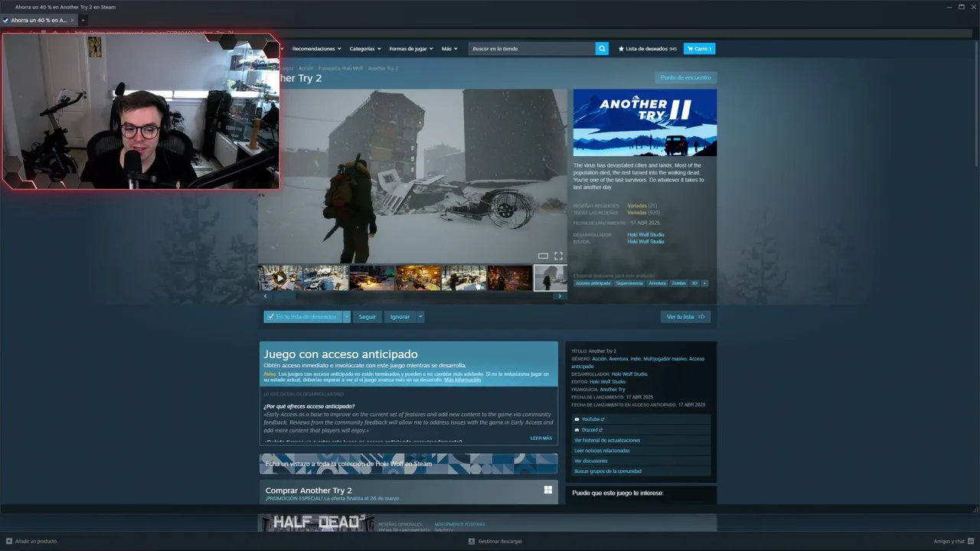Open the Formas de jugar dropdown menu
This screenshot has width=980, height=551.
click(x=411, y=48)
